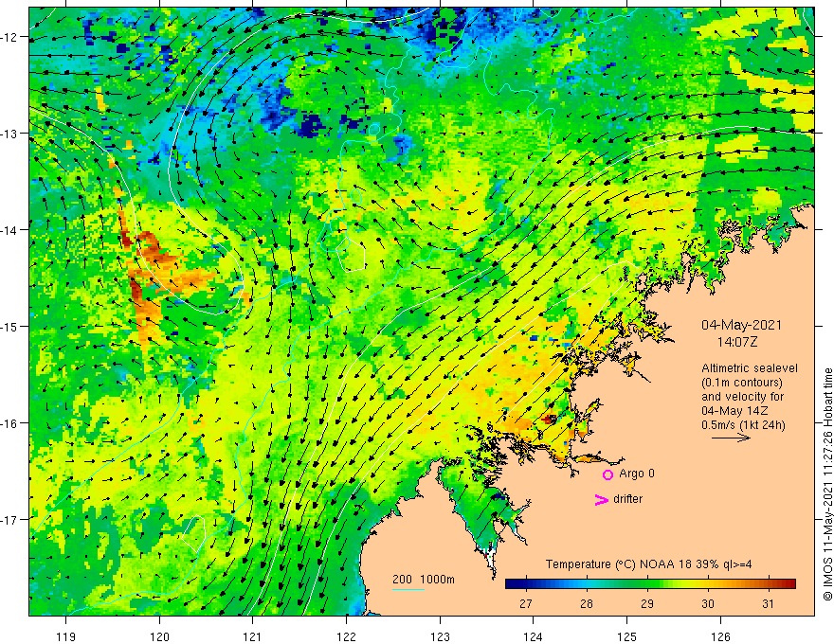Click the latitude axis label '-14'

pyautogui.click(x=9, y=230)
